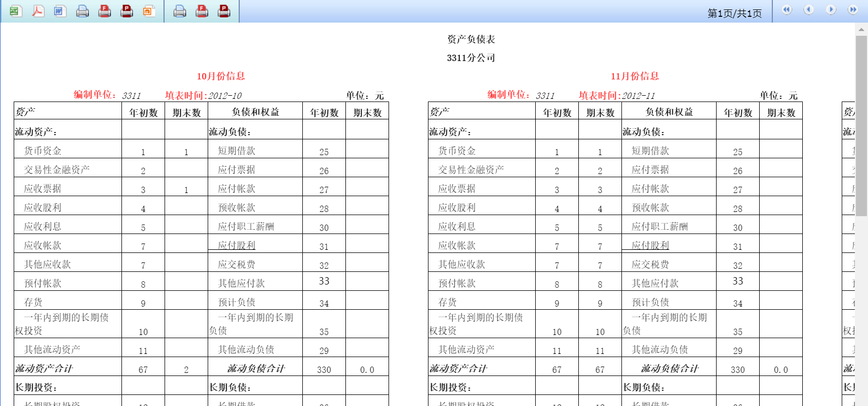Click 填表时间:2012-11 label
This screenshot has width=868, height=406.
pyautogui.click(x=617, y=96)
